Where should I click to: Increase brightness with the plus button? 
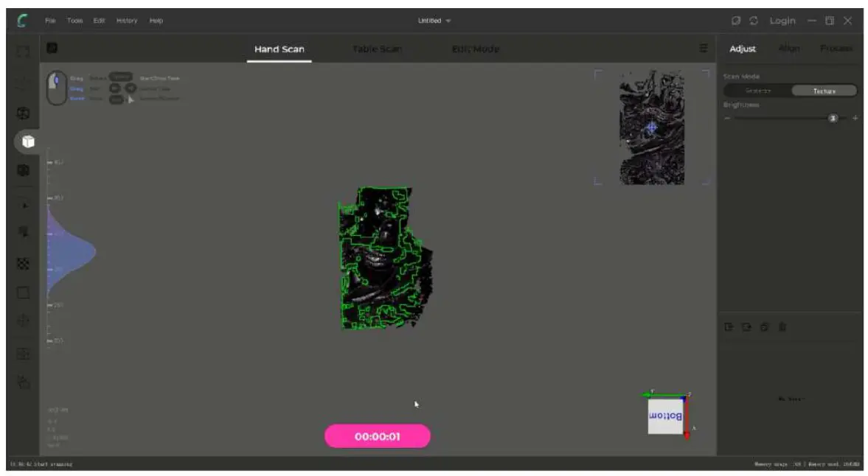(x=855, y=119)
